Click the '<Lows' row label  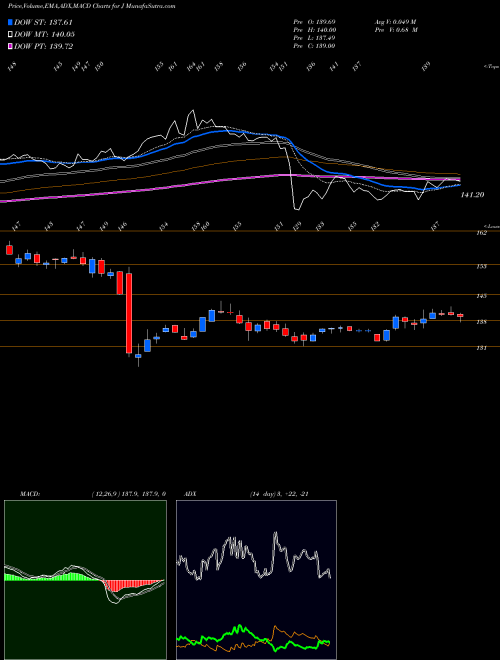pyautogui.click(x=492, y=226)
